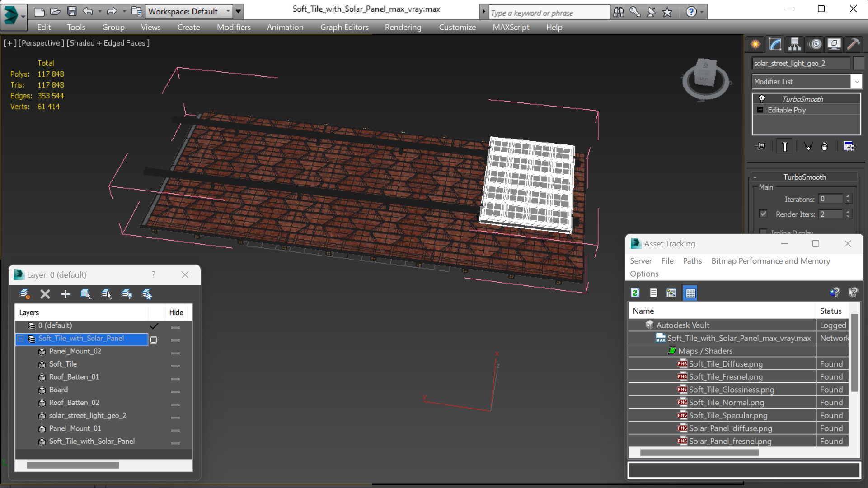Open the Create command panel tab
The image size is (868, 488).
(755, 44)
